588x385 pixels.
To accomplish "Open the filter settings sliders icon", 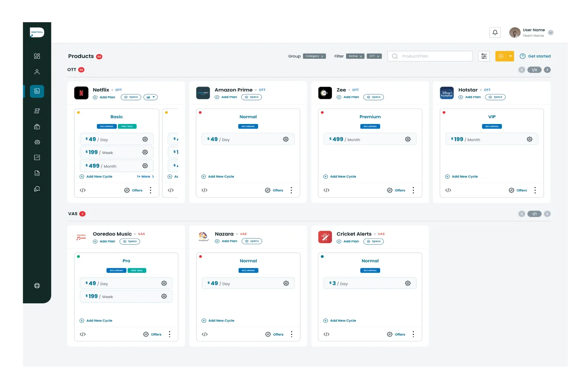I will (484, 56).
